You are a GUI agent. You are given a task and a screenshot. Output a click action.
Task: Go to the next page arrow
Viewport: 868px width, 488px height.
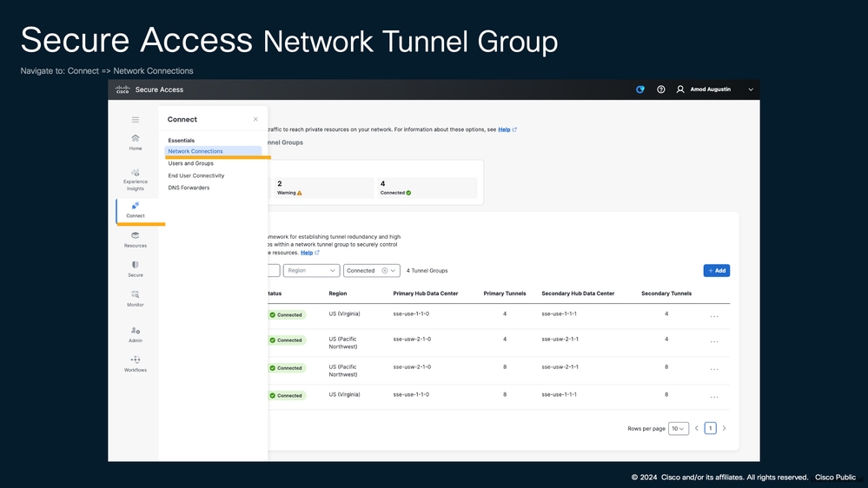[x=724, y=428]
